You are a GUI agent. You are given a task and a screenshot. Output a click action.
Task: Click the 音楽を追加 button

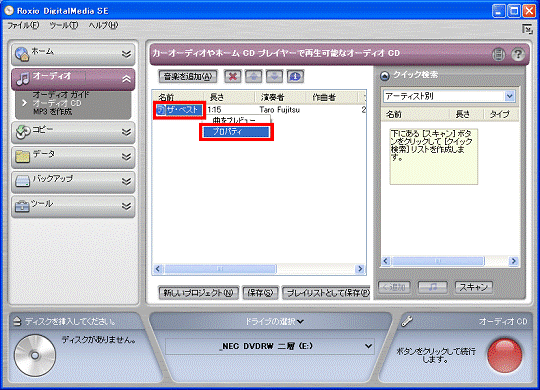[188, 76]
